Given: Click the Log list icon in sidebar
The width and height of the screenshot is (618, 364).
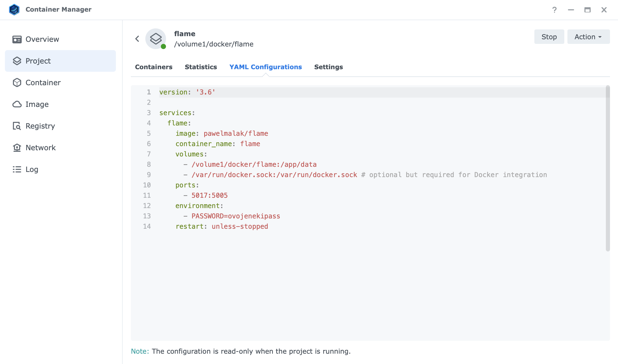Looking at the screenshot, I should point(17,169).
